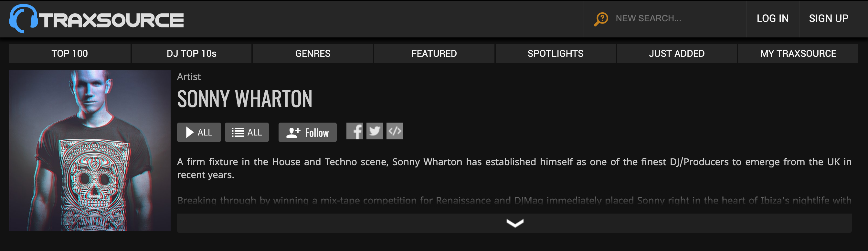Open the Genres menu

(x=313, y=54)
